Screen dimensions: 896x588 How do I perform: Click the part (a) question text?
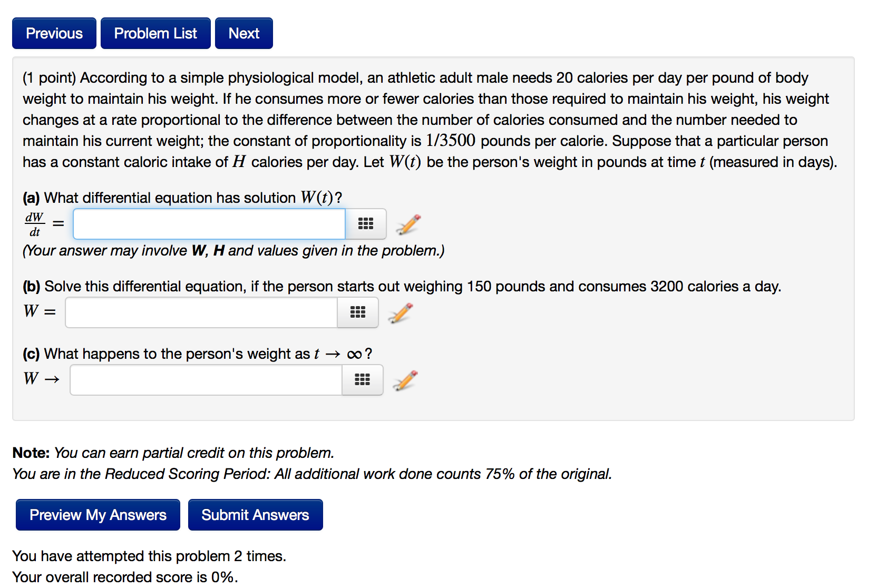pos(182,198)
